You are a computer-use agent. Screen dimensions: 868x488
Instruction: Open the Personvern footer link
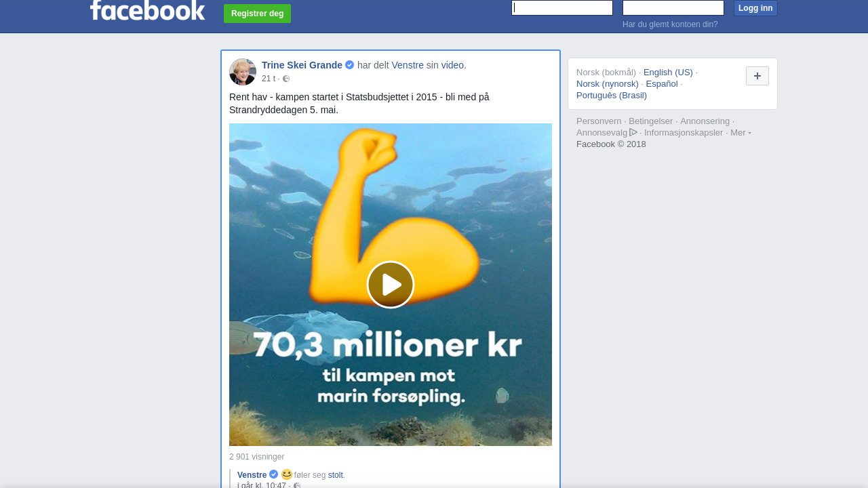coord(599,121)
